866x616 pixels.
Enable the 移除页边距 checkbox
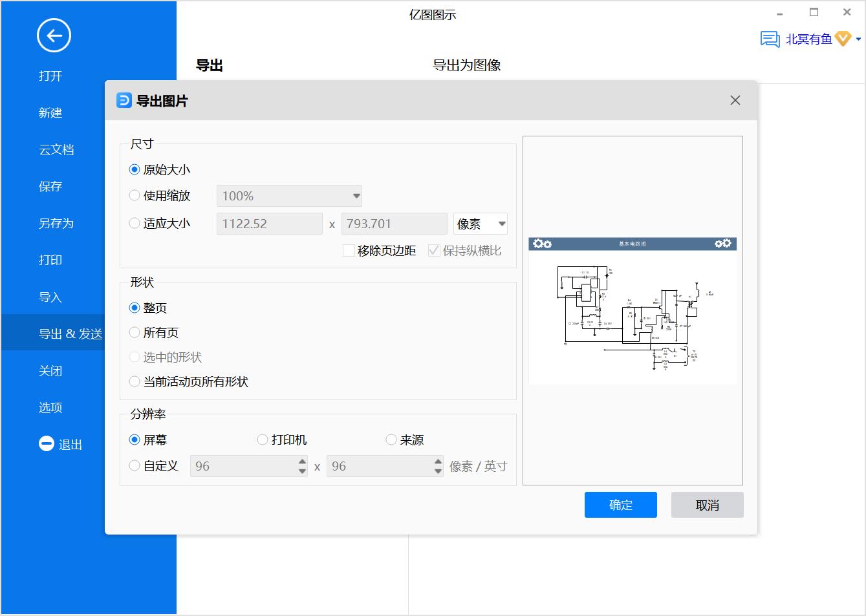pos(349,250)
